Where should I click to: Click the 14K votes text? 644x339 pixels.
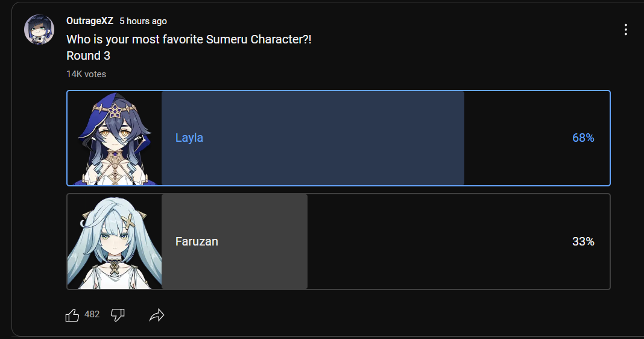(x=86, y=74)
